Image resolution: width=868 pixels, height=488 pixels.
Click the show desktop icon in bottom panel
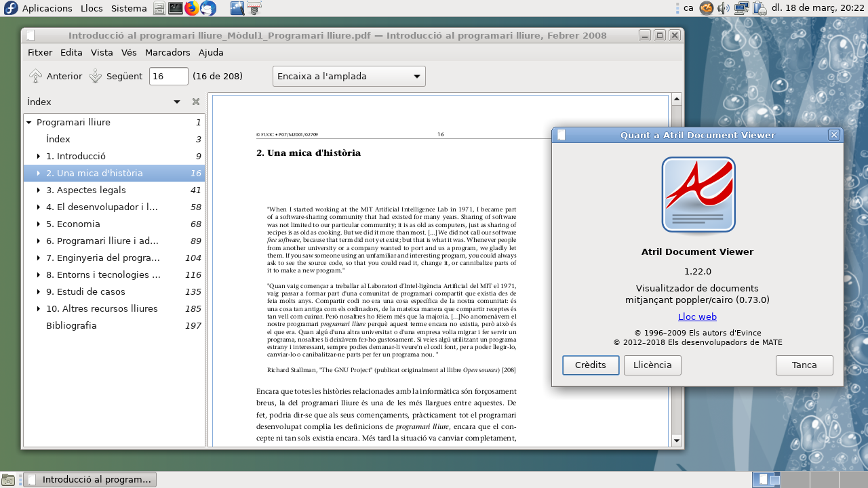(x=8, y=480)
